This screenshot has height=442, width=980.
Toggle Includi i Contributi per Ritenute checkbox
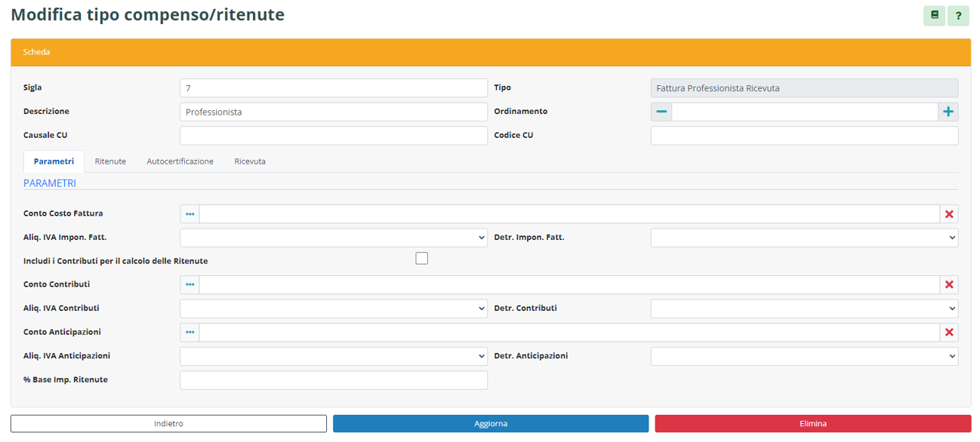(422, 259)
